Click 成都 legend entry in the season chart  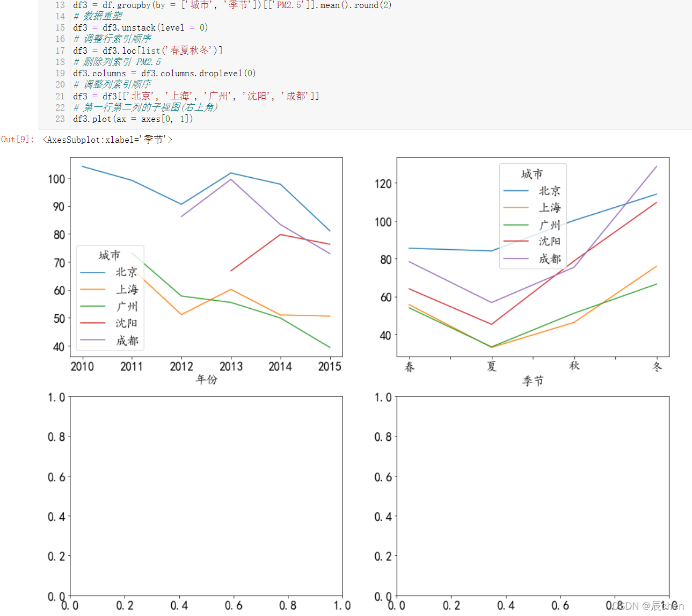click(532, 258)
